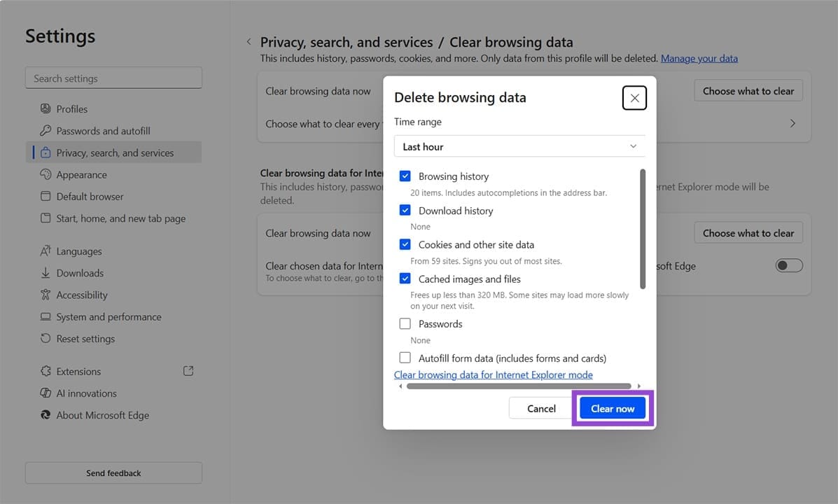Click the Profiles icon in sidebar
The width and height of the screenshot is (838, 504).
tap(46, 108)
